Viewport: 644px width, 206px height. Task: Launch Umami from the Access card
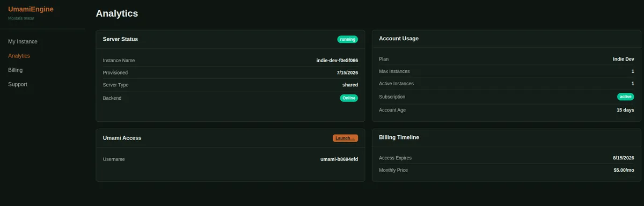[x=345, y=138]
